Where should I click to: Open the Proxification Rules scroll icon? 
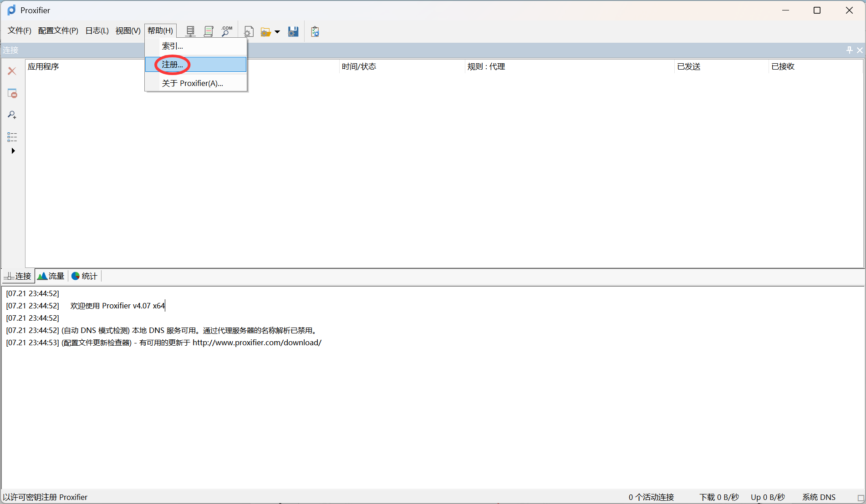click(209, 31)
